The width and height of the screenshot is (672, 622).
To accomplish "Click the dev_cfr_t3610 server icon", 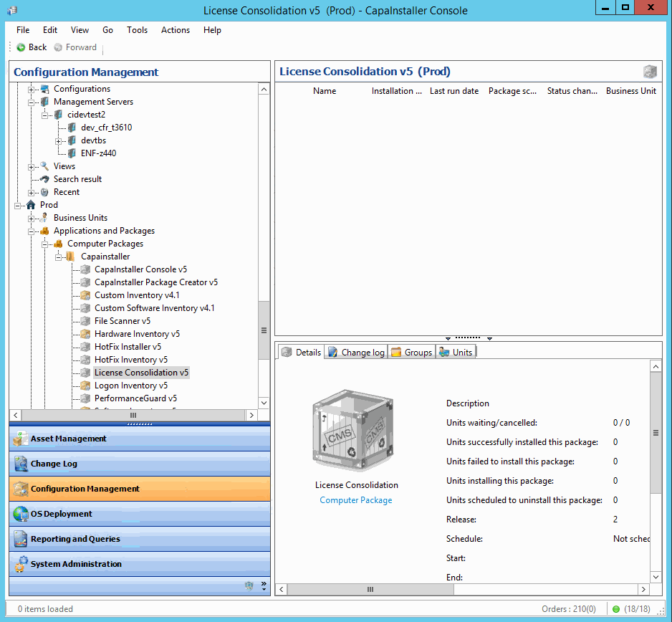I will (x=72, y=128).
